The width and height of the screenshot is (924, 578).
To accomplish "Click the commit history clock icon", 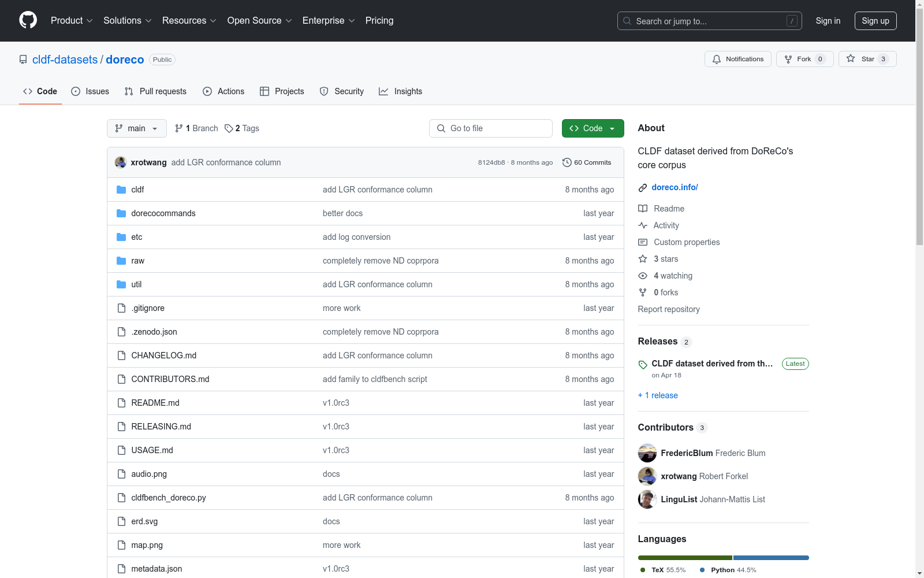I will [x=567, y=162].
